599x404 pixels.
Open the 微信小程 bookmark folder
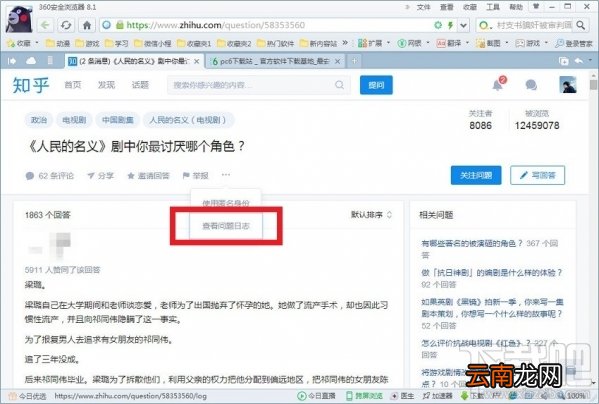tap(152, 43)
